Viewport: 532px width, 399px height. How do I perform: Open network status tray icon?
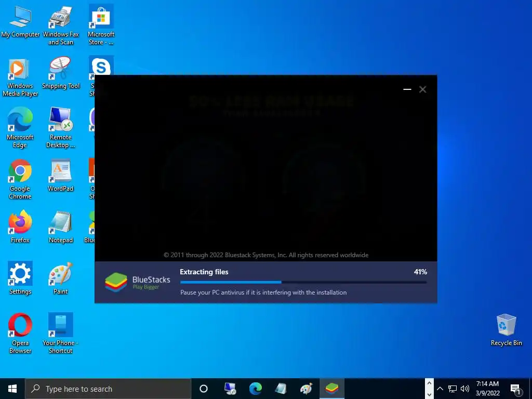click(x=453, y=389)
